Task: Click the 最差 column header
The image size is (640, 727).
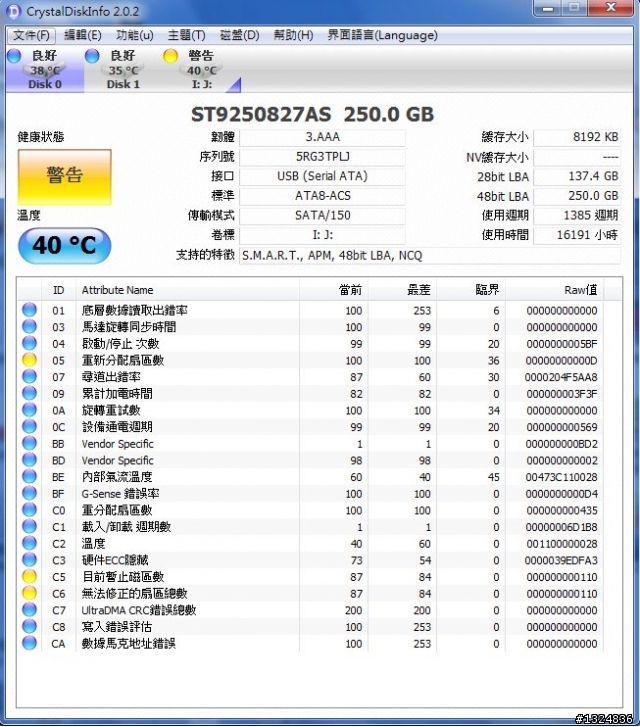Action: 403,290
